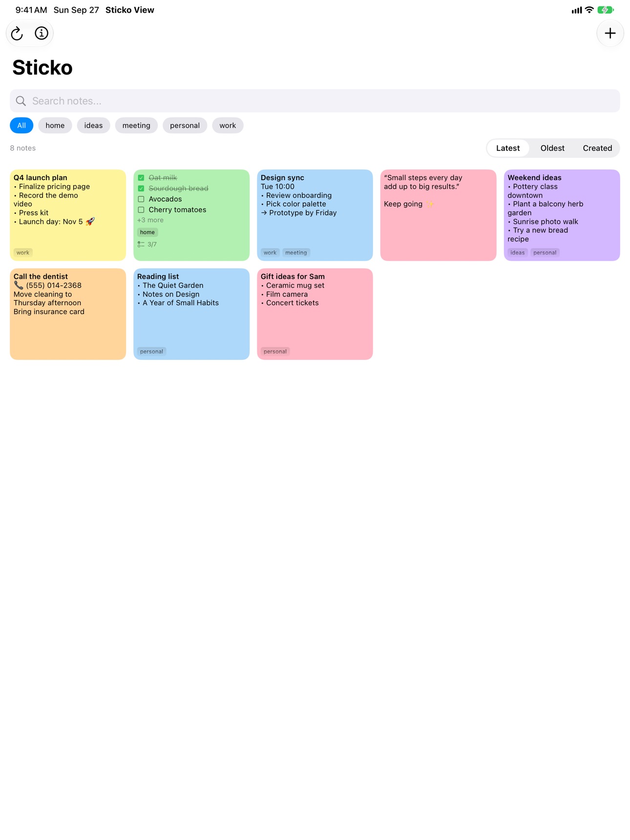Sort notes by Created
This screenshot has width=630, height=840.
(x=597, y=148)
